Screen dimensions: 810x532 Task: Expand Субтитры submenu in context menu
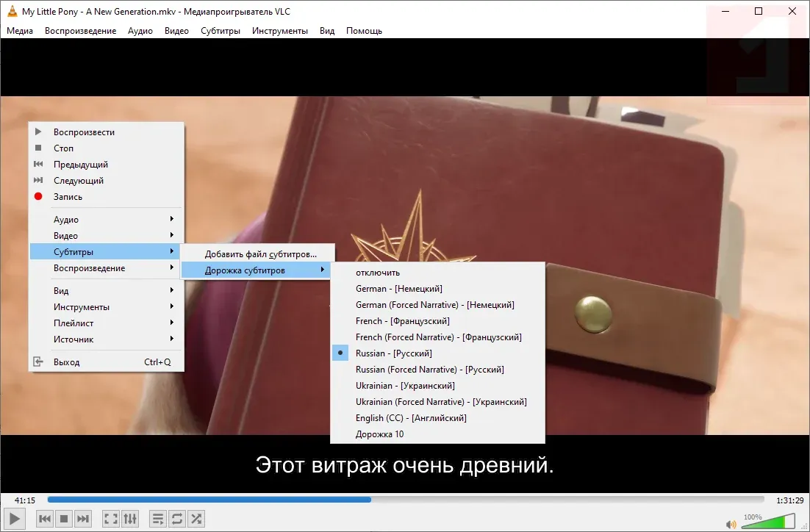pos(106,251)
